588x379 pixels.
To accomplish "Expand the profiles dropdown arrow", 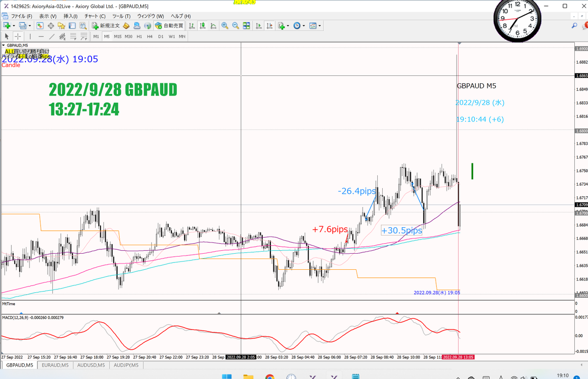I will [30, 25].
